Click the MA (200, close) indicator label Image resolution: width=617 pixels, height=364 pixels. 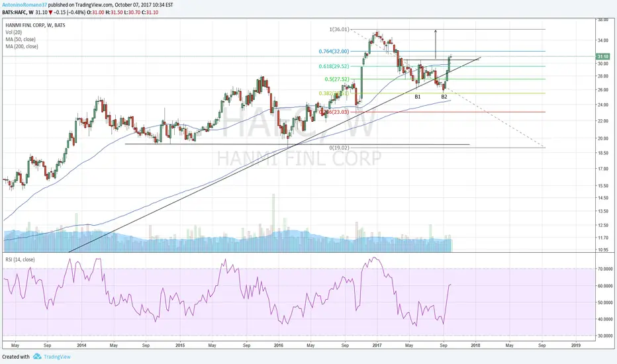[x=22, y=46]
